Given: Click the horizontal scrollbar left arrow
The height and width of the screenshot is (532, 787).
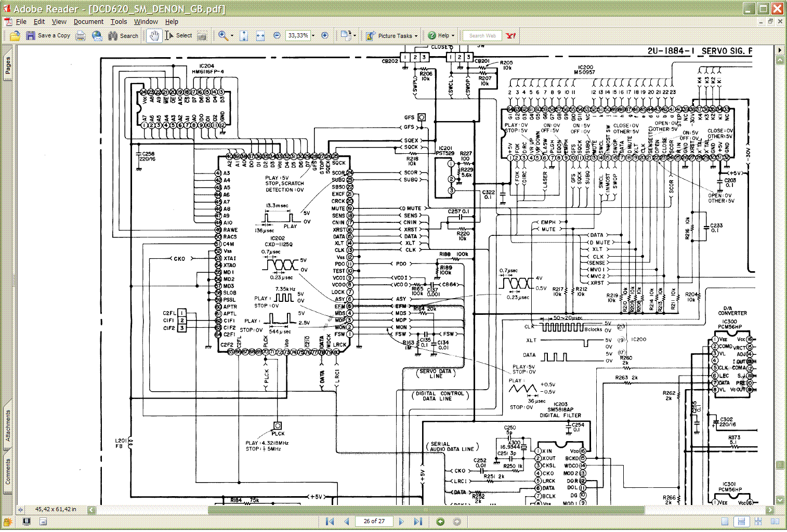Looking at the screenshot, I should 91,510.
